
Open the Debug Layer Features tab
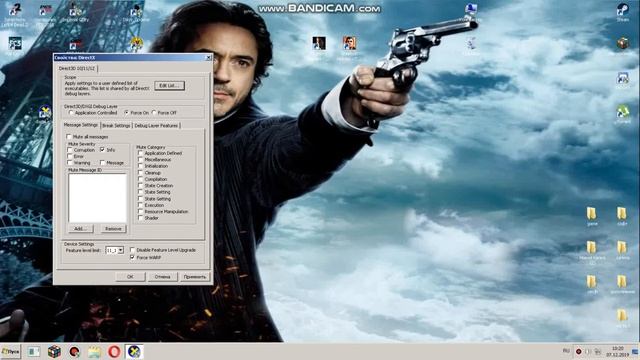pyautogui.click(x=156, y=126)
